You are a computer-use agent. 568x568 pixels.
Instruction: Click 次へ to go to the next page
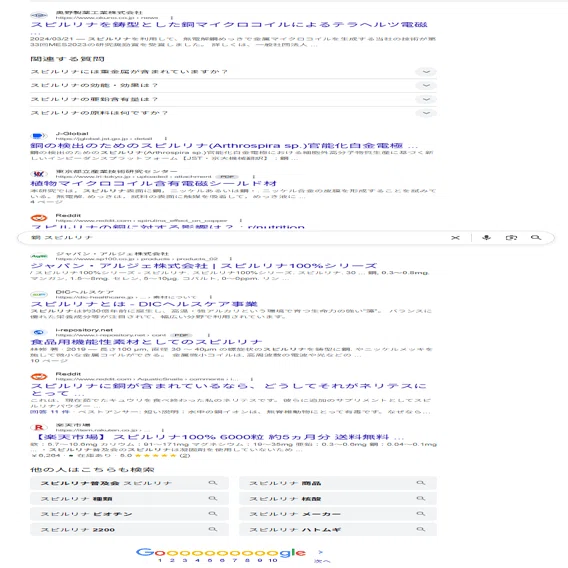(x=322, y=561)
